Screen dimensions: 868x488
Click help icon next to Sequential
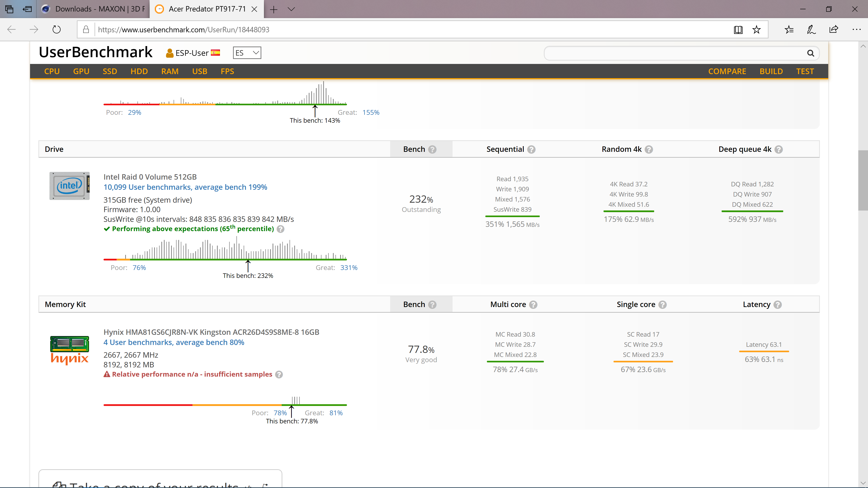click(x=531, y=149)
